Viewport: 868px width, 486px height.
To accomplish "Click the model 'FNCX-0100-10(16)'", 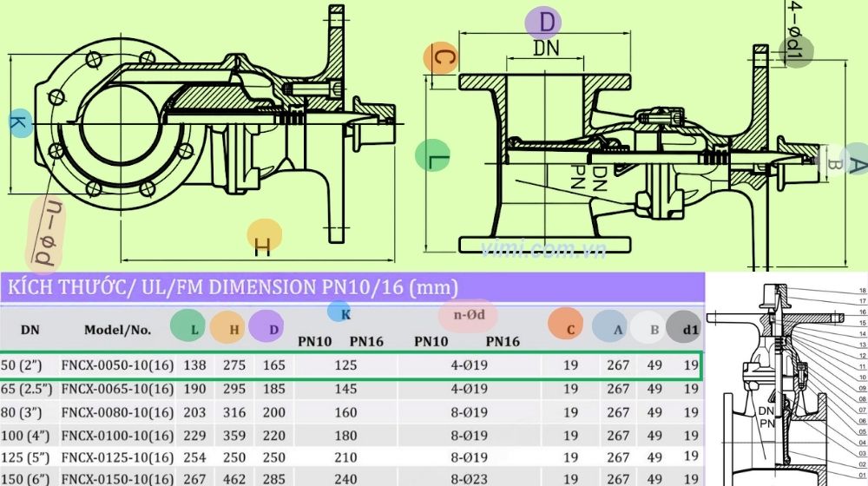I will tap(117, 437).
